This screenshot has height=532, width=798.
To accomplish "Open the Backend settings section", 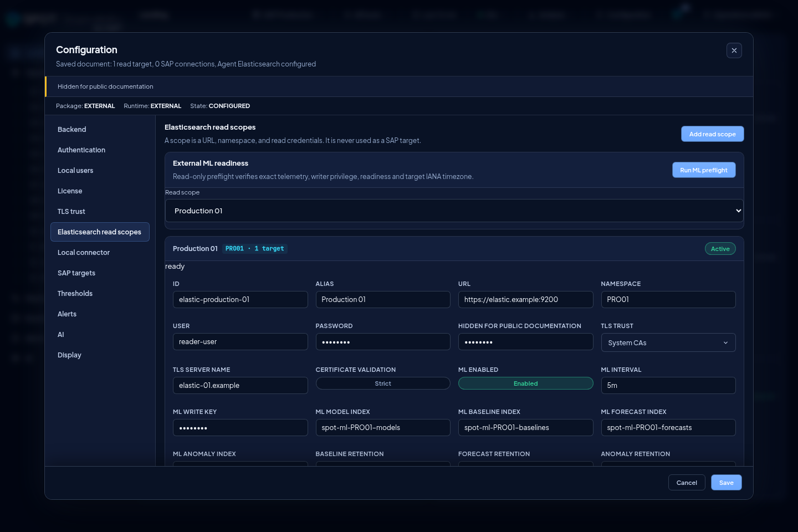I will coord(100,130).
